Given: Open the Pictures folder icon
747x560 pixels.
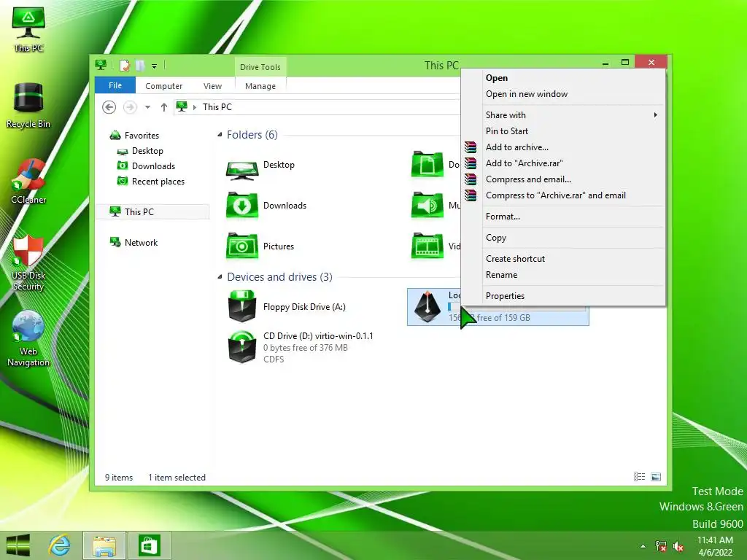Looking at the screenshot, I should 242,246.
